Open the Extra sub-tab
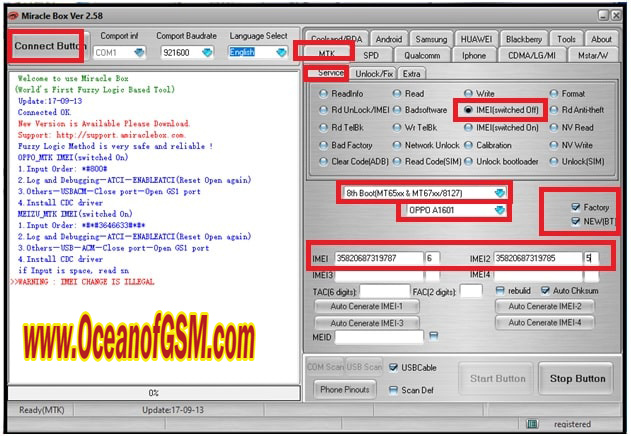Screen dimensions: 631x436 [x=411, y=74]
